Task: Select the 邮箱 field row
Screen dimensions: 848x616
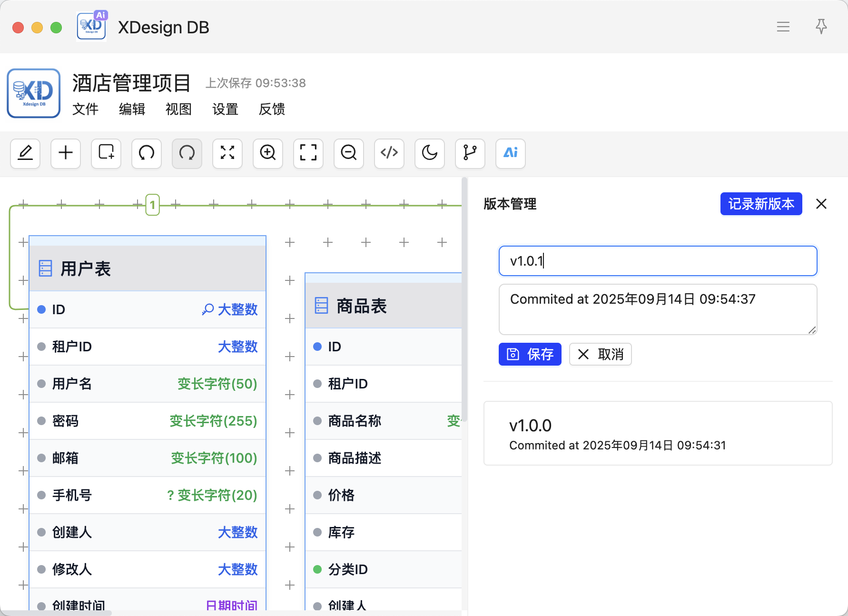Action: pos(148,458)
